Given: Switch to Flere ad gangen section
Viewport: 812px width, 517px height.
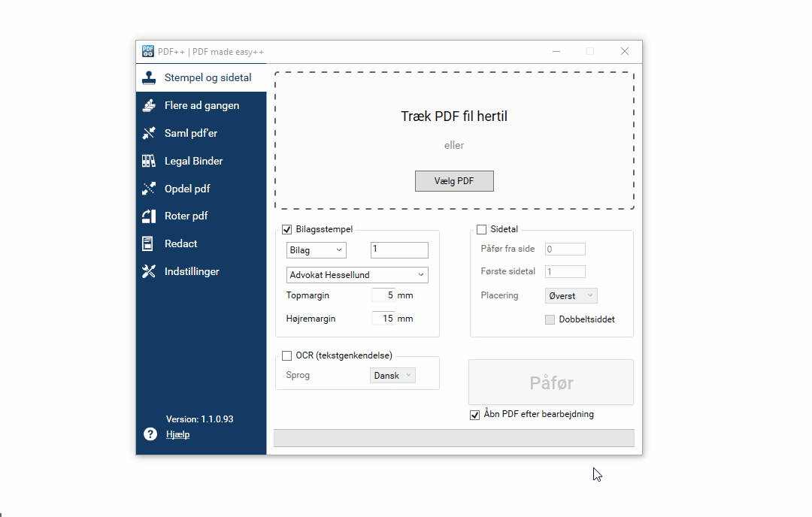Looking at the screenshot, I should pos(201,105).
